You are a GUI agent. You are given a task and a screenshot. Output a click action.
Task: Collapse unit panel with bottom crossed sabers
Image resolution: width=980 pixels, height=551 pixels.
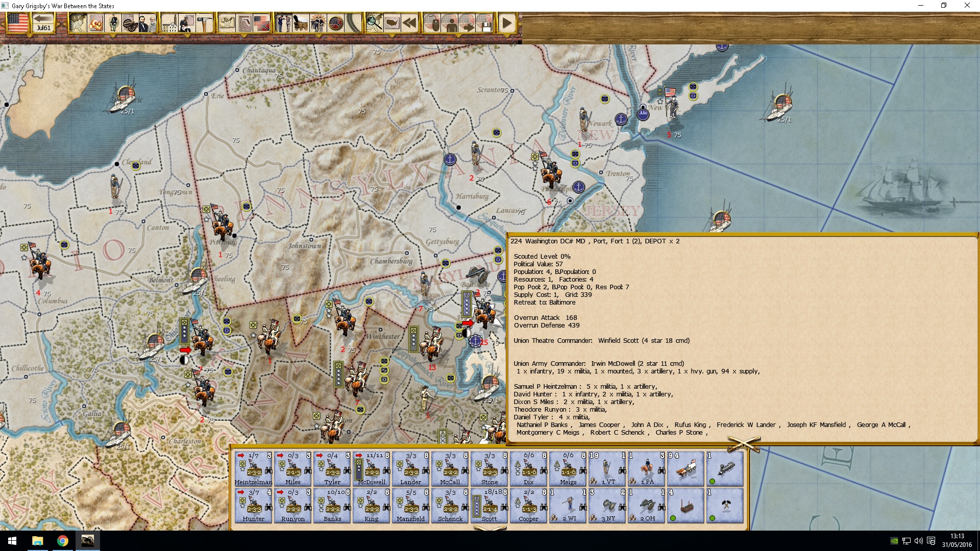tap(489, 528)
